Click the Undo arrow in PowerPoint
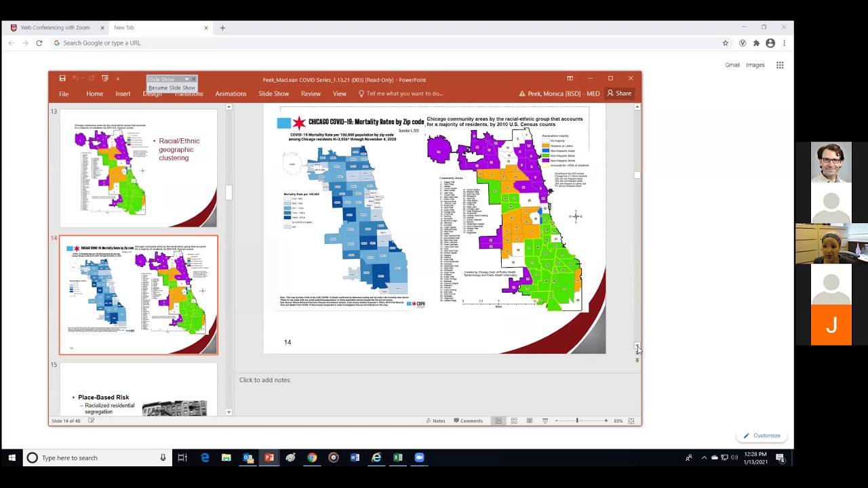The height and width of the screenshot is (488, 868). (x=75, y=79)
